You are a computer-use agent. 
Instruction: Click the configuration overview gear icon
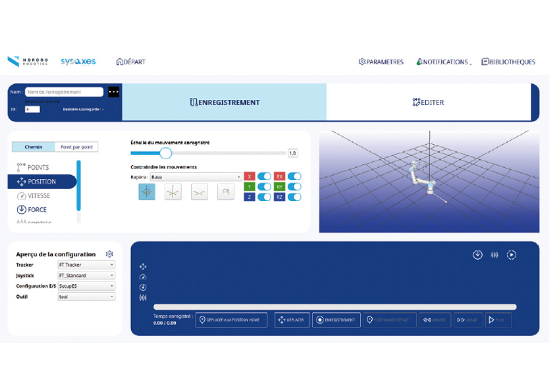[109, 254]
